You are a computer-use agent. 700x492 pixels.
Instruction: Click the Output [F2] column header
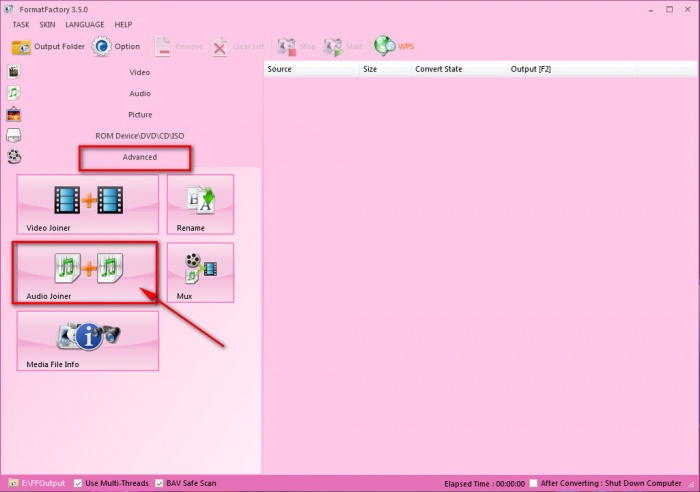(572, 69)
